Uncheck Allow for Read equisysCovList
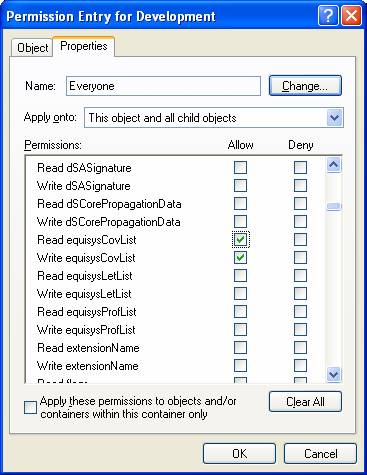 pos(240,240)
